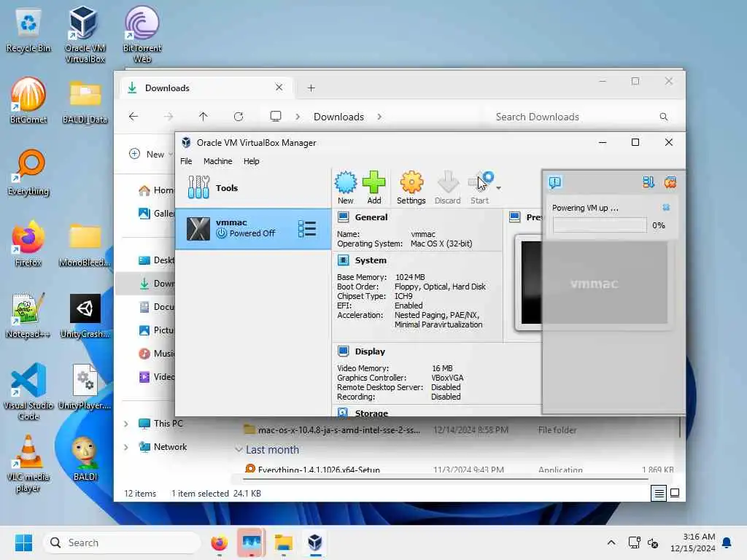Open BitComet desktop shortcut
This screenshot has width=747, height=560.
pos(28,101)
